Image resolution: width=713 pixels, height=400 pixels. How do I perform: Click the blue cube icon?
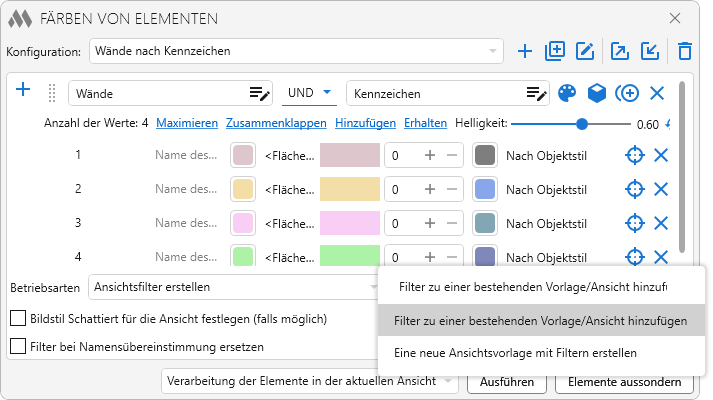pos(596,93)
